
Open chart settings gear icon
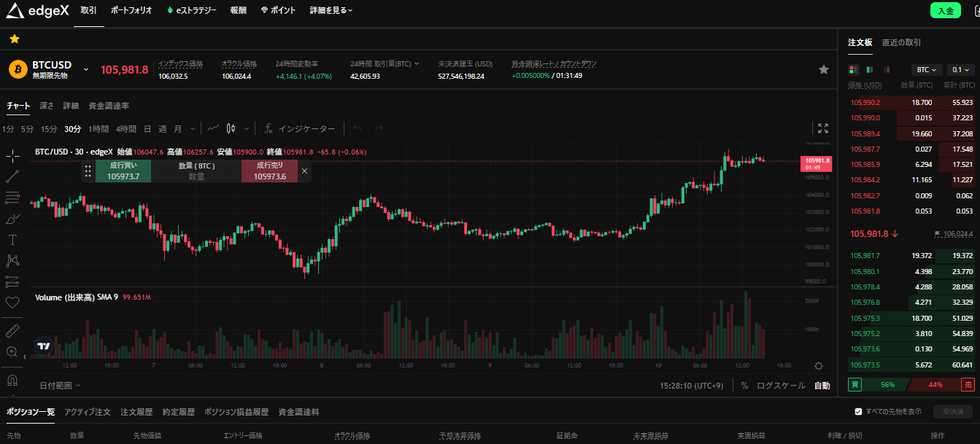click(819, 366)
